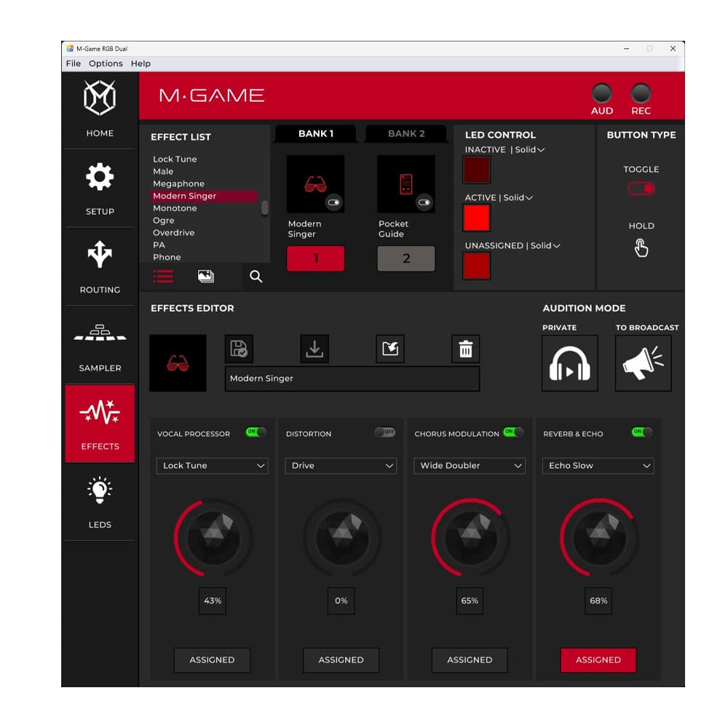Switch to the BANK 1 tab
This screenshot has height=728, width=728.
click(x=316, y=134)
